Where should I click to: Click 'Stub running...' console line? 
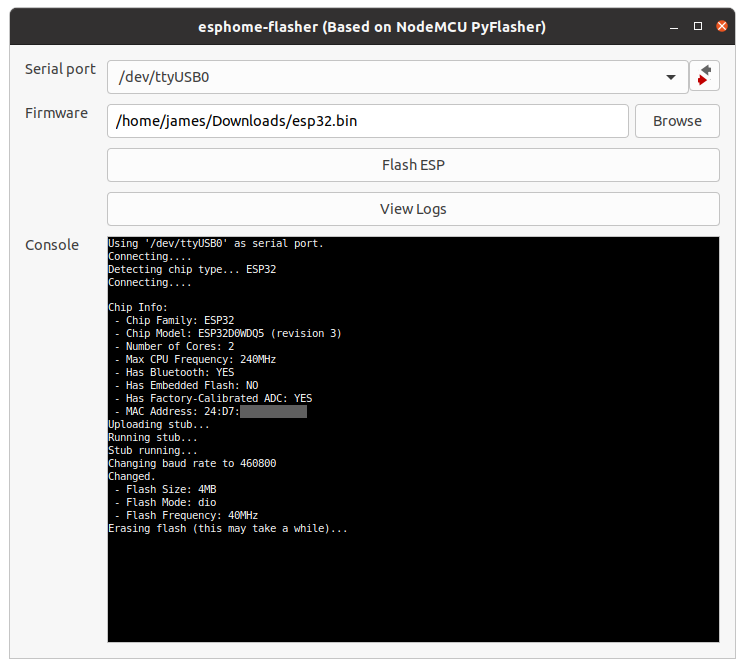[153, 450]
